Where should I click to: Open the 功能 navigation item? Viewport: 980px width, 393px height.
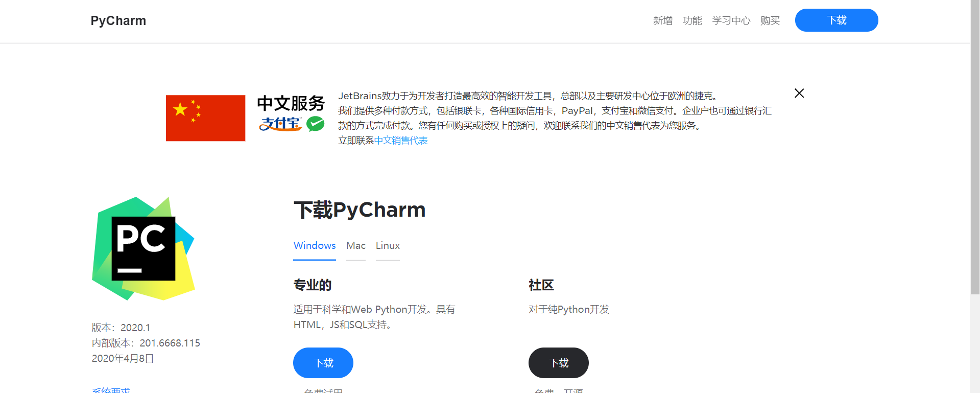[x=692, y=20]
